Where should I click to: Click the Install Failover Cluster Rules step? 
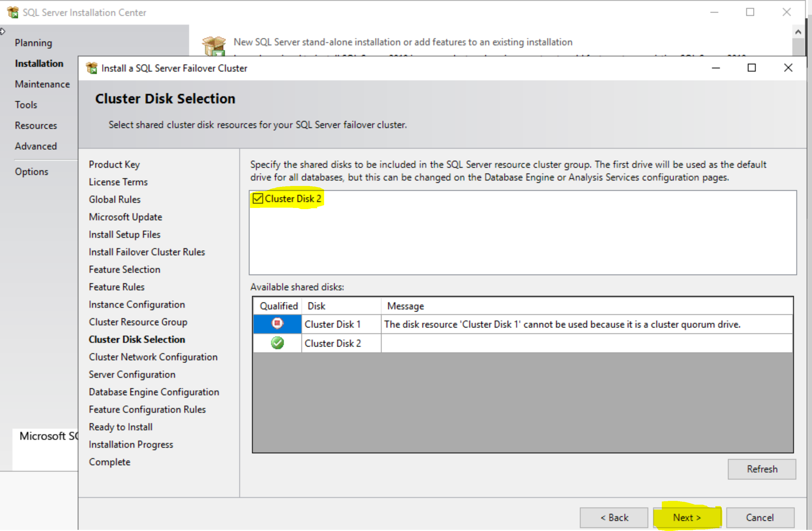click(x=147, y=252)
